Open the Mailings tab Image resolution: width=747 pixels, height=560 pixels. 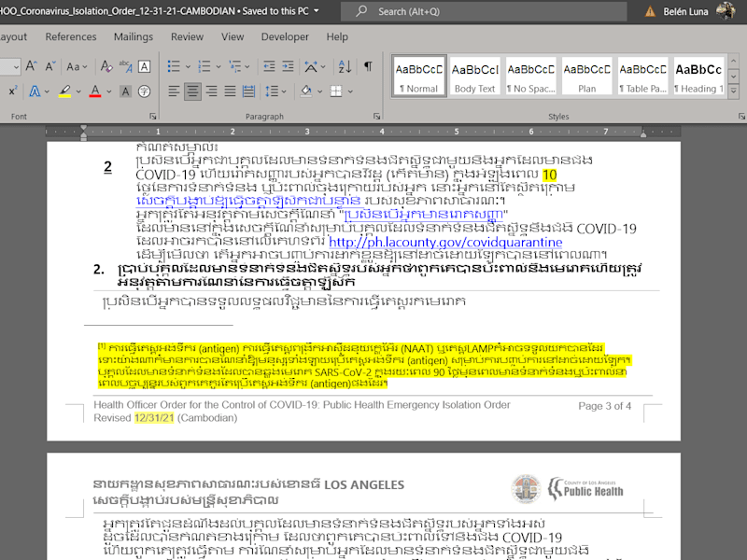pos(134,36)
